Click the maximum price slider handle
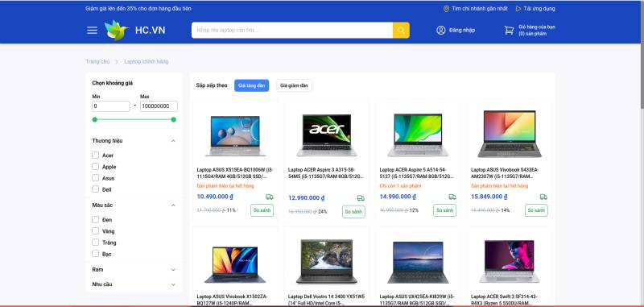 pyautogui.click(x=173, y=119)
